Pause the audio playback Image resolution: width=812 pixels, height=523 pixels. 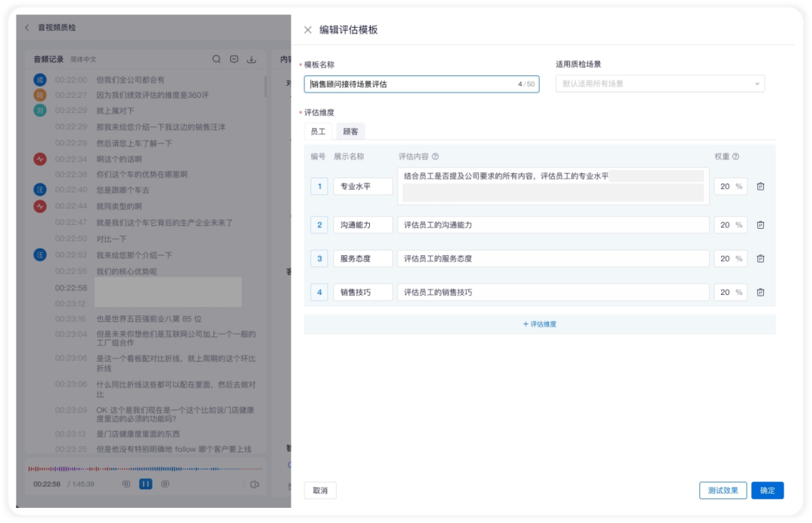click(x=146, y=484)
